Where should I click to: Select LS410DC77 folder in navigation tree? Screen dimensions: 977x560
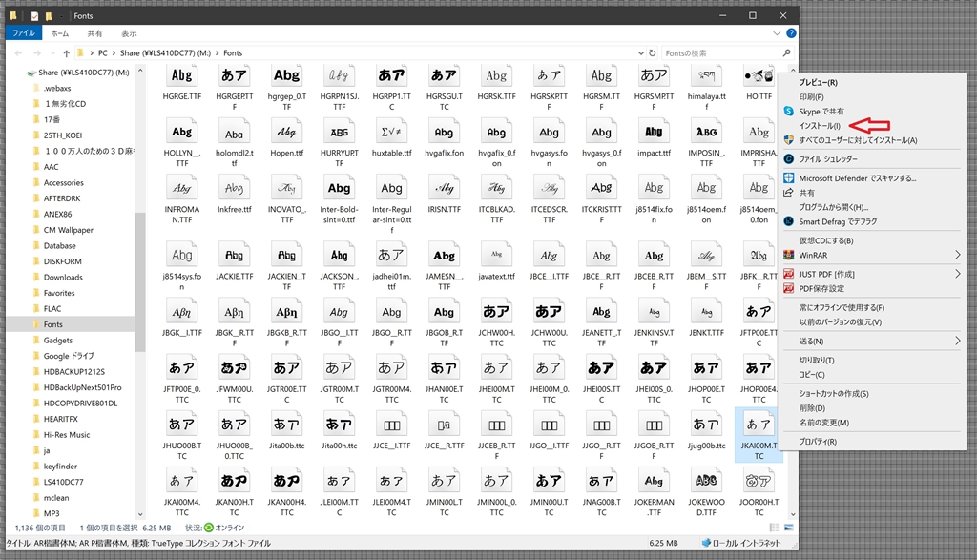(63, 482)
